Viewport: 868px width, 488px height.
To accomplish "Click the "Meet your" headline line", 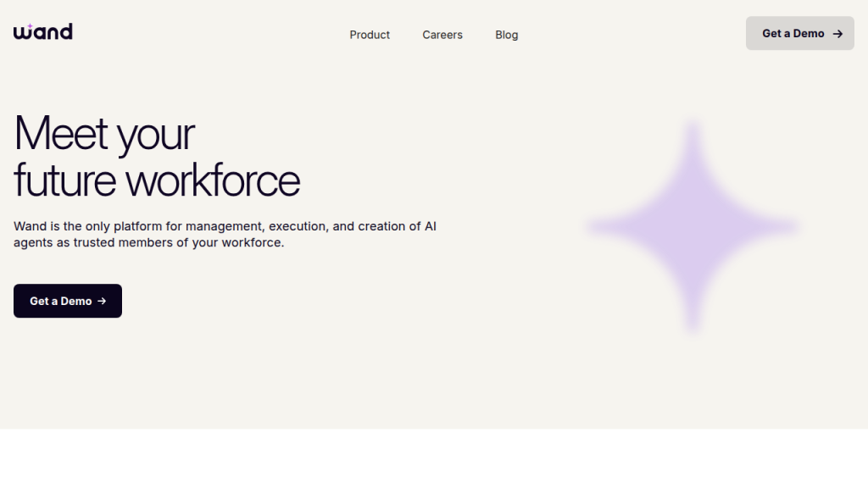I will coord(104,134).
